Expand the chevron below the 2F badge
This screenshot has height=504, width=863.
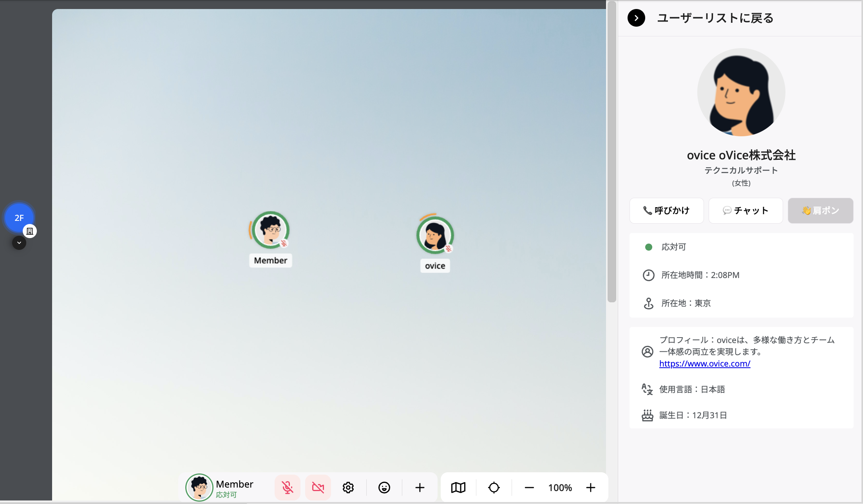tap(18, 243)
